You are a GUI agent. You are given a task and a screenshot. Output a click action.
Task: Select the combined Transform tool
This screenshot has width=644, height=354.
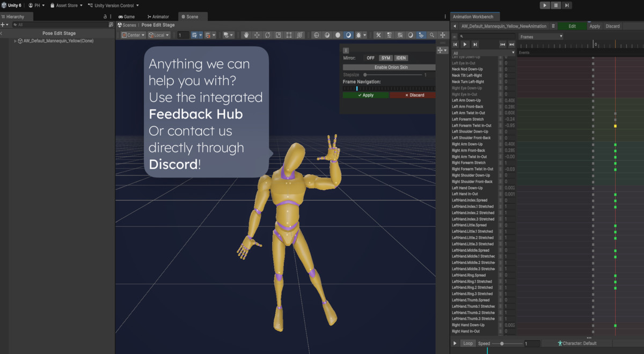[299, 35]
